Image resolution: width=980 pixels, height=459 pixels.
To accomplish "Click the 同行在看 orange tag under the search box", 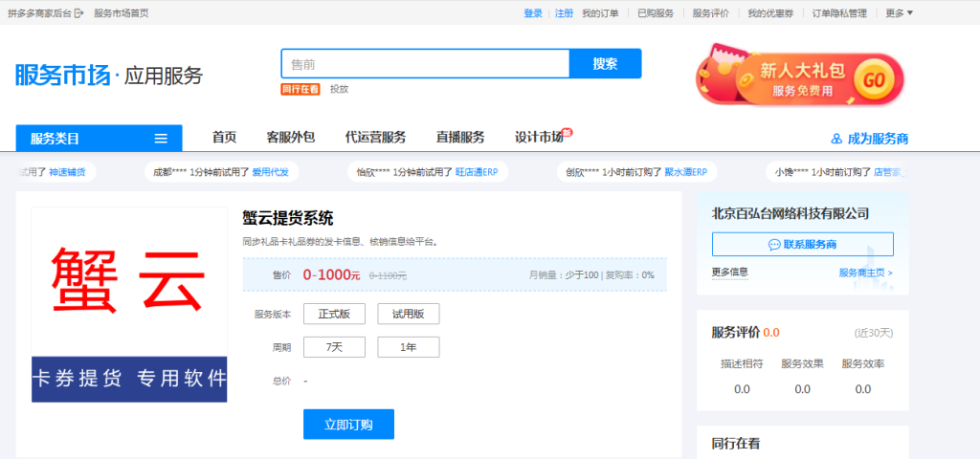I will (x=300, y=89).
